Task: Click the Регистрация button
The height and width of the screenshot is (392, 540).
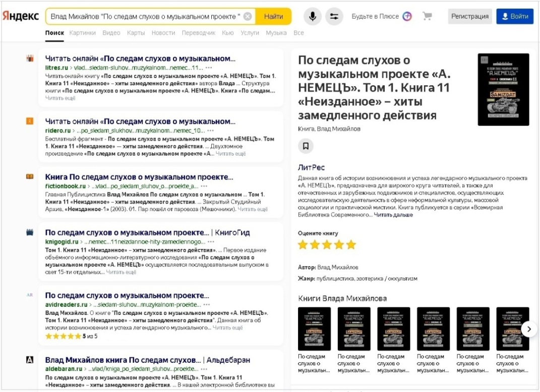Action: click(x=470, y=16)
